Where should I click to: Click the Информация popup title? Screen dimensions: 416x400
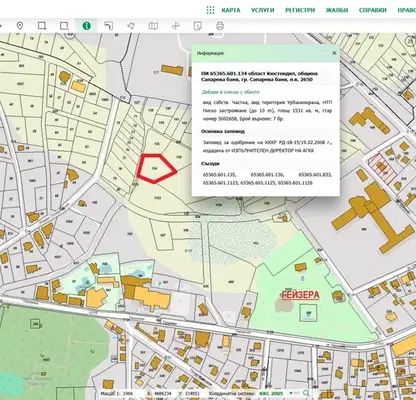coord(210,53)
